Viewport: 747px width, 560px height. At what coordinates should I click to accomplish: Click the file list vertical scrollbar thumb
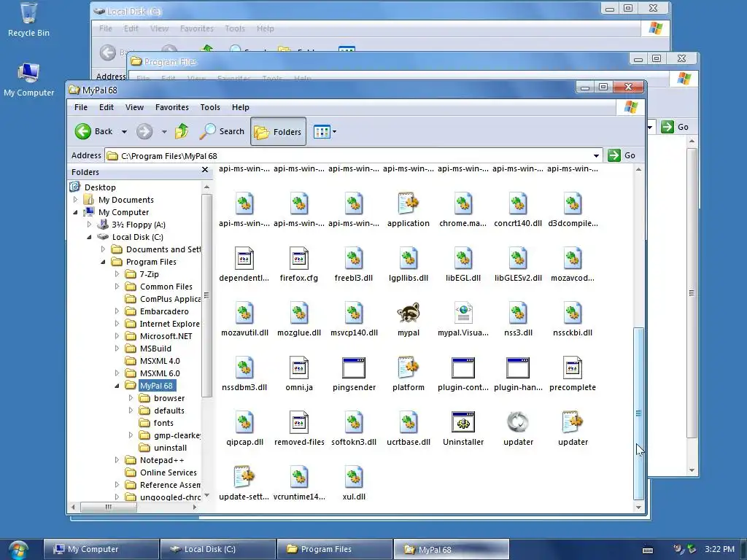(638, 413)
